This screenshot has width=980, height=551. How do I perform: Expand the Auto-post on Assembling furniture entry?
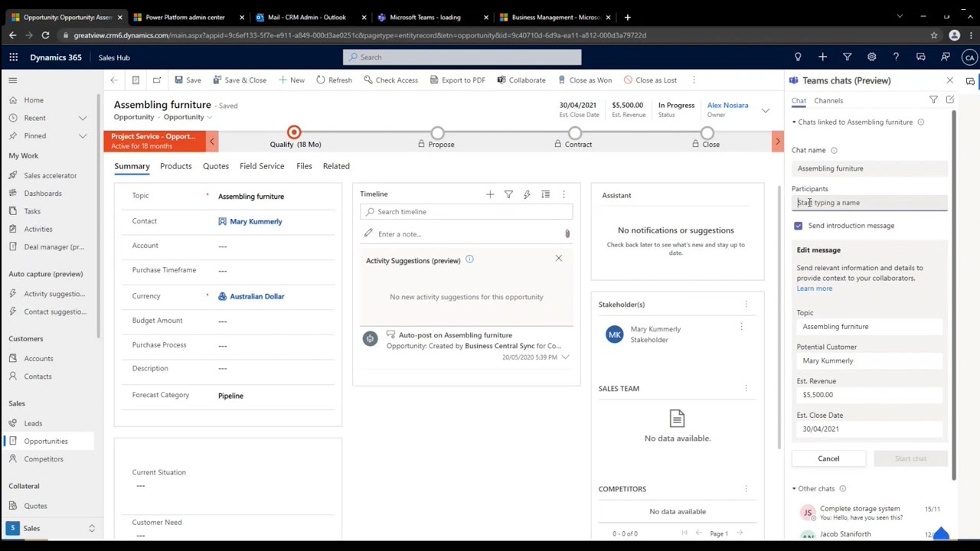[x=565, y=357]
